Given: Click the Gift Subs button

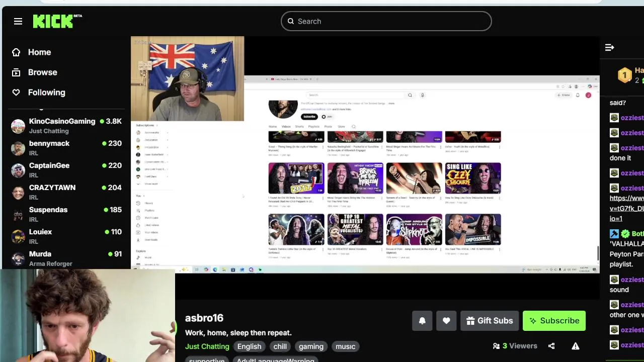Looking at the screenshot, I should point(490,321).
